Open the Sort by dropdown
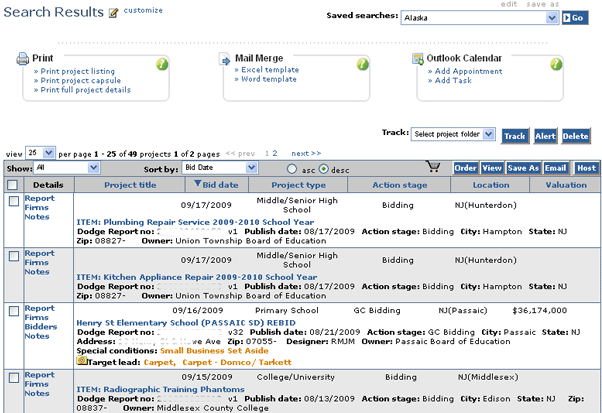Screen dimensions: 602x413 coord(219,167)
